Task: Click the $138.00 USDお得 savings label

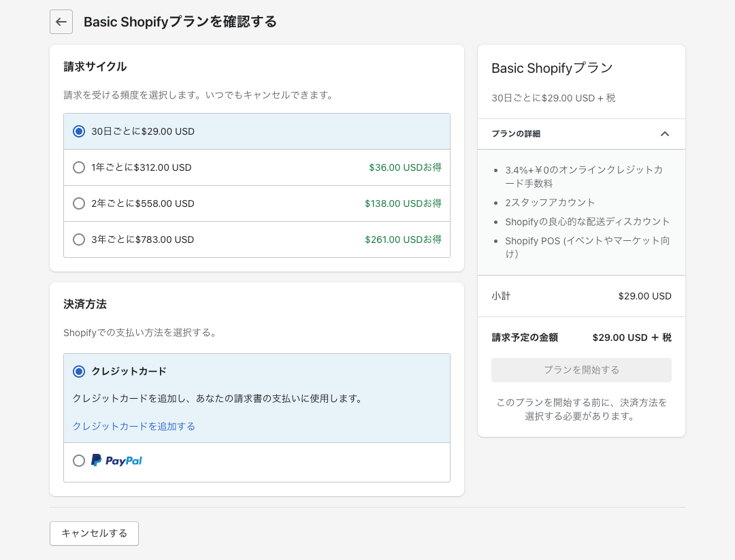Action: tap(403, 203)
